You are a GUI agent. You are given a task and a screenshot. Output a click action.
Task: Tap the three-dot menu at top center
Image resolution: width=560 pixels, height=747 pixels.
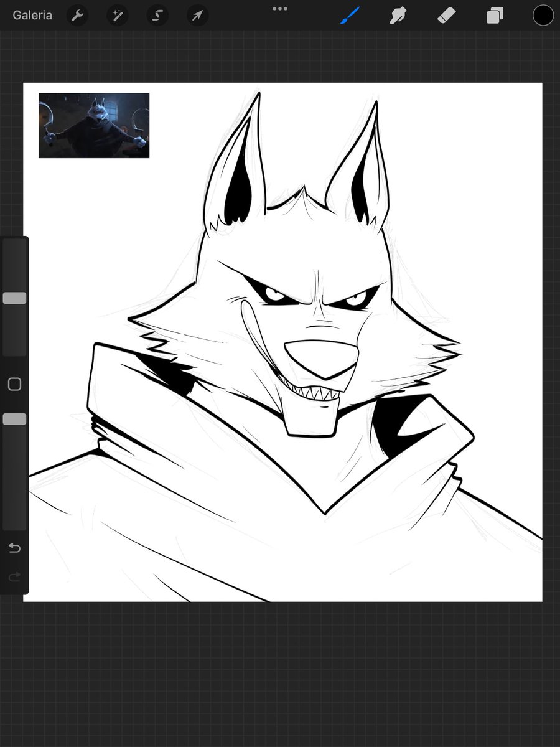click(280, 9)
